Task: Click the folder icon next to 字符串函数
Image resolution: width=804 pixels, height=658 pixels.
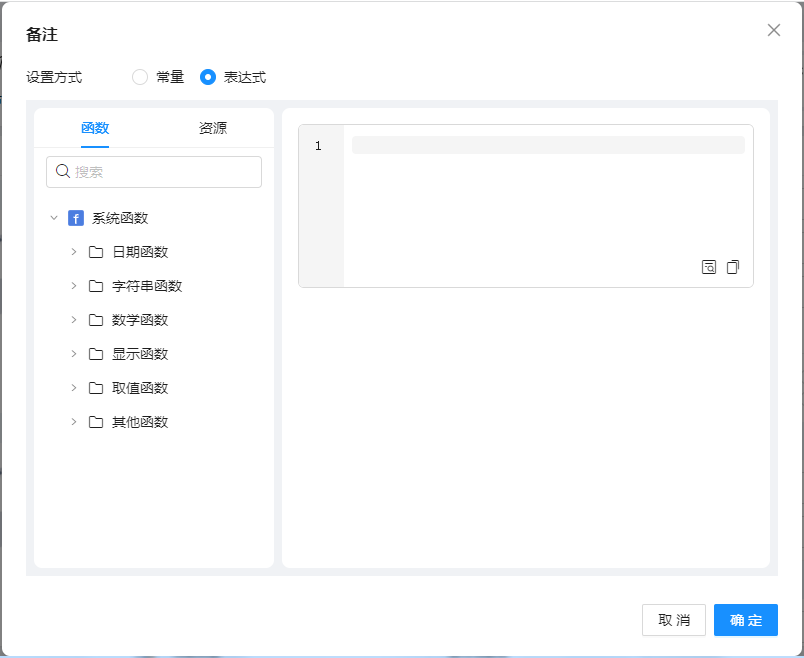Action: 96,286
